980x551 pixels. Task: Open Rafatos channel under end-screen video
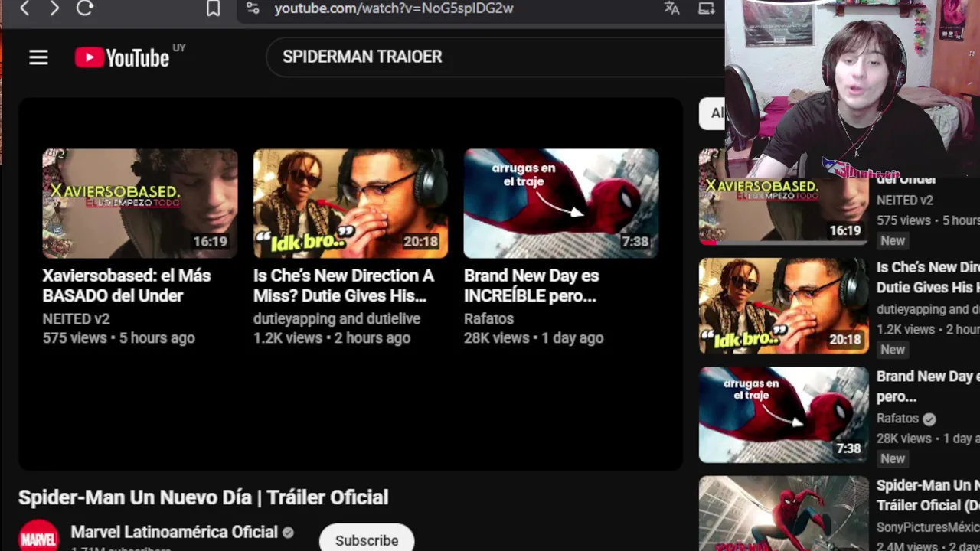(488, 318)
